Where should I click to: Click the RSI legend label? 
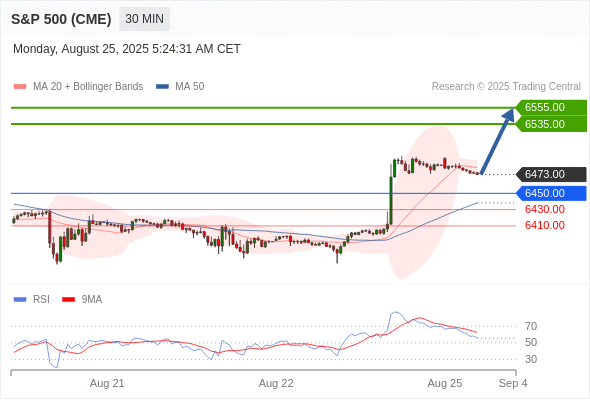(x=41, y=300)
